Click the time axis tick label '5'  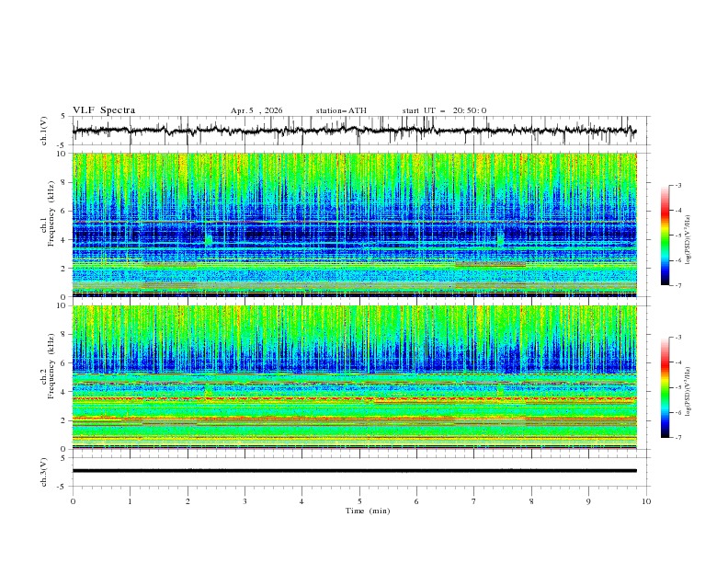[x=359, y=501]
